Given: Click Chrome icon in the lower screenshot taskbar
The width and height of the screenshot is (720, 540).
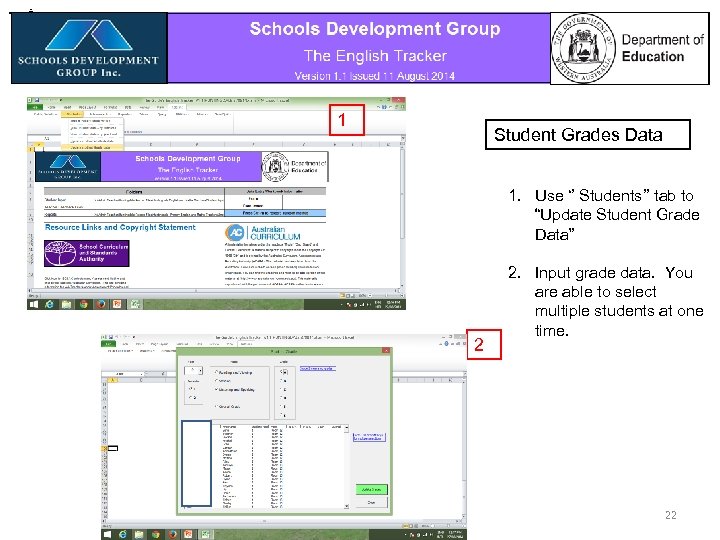Looking at the screenshot, I should point(156,534).
